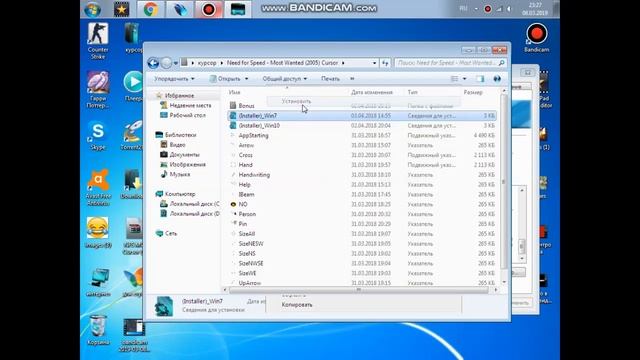Toggle the preview pane button
640x360 pixels.
point(480,79)
